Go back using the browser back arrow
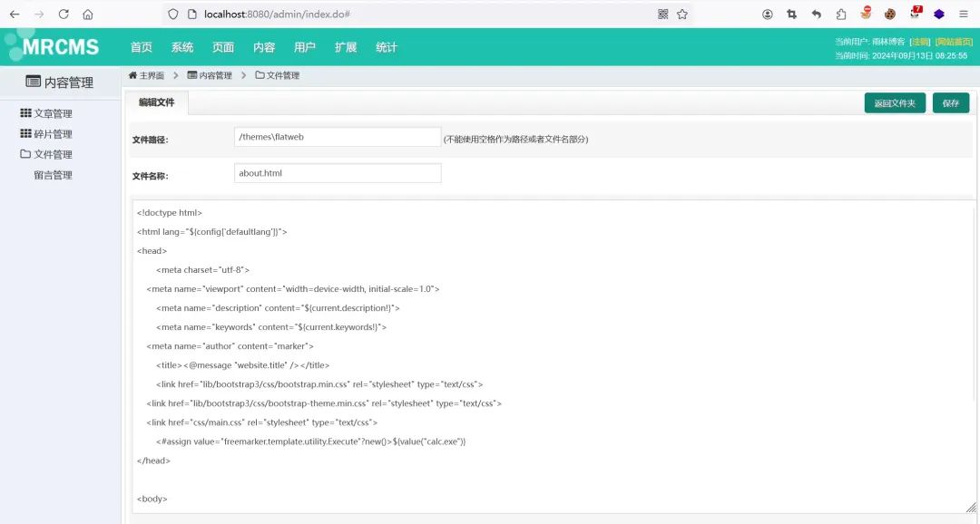The image size is (980, 524). coord(15,14)
